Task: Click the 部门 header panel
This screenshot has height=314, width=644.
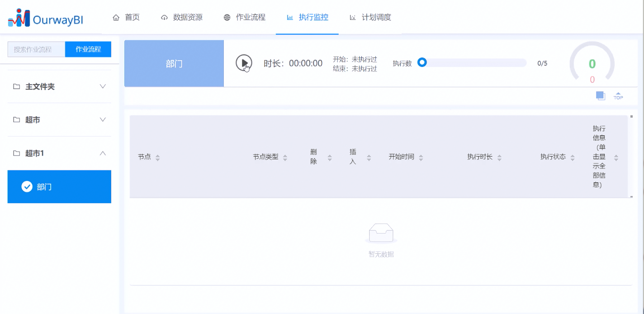Action: pos(174,63)
